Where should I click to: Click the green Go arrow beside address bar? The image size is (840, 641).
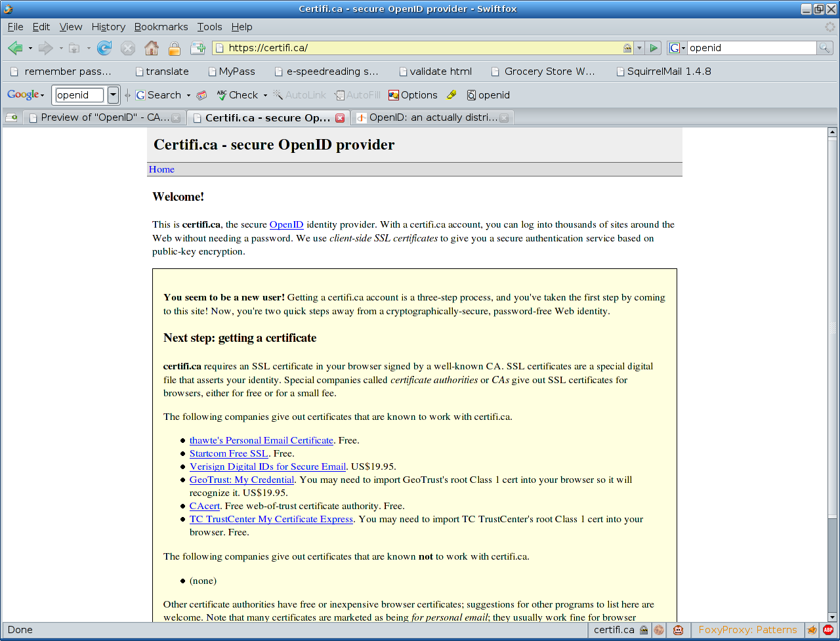click(x=653, y=48)
